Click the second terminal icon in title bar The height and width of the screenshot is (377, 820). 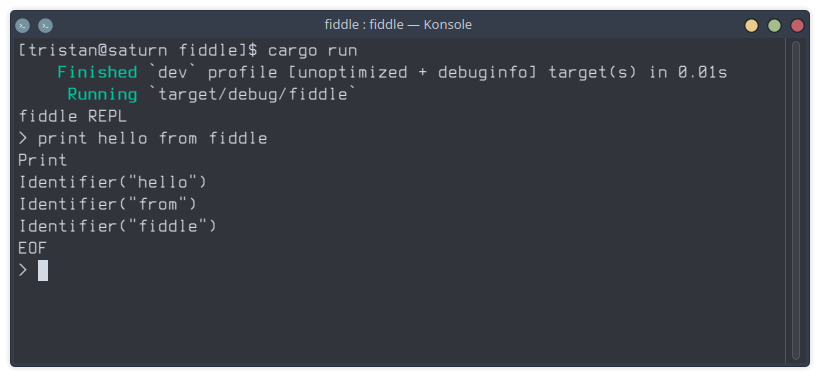pos(45,25)
